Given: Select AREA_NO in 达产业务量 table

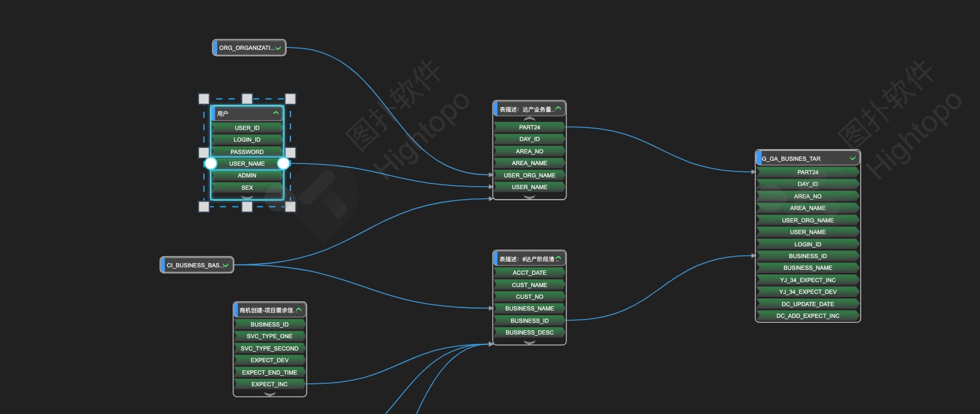Looking at the screenshot, I should pos(529,151).
